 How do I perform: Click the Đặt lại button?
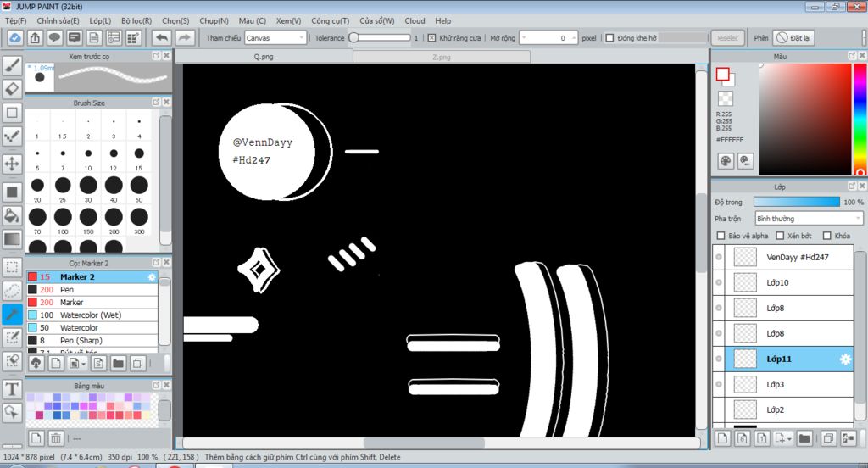pyautogui.click(x=794, y=38)
